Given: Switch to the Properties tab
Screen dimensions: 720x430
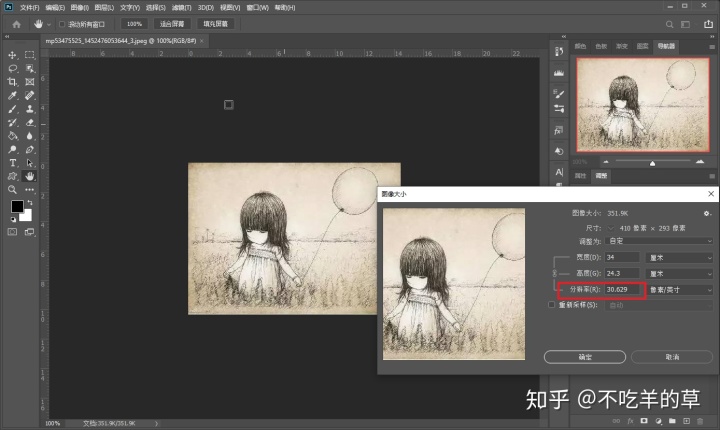Looking at the screenshot, I should (x=580, y=175).
